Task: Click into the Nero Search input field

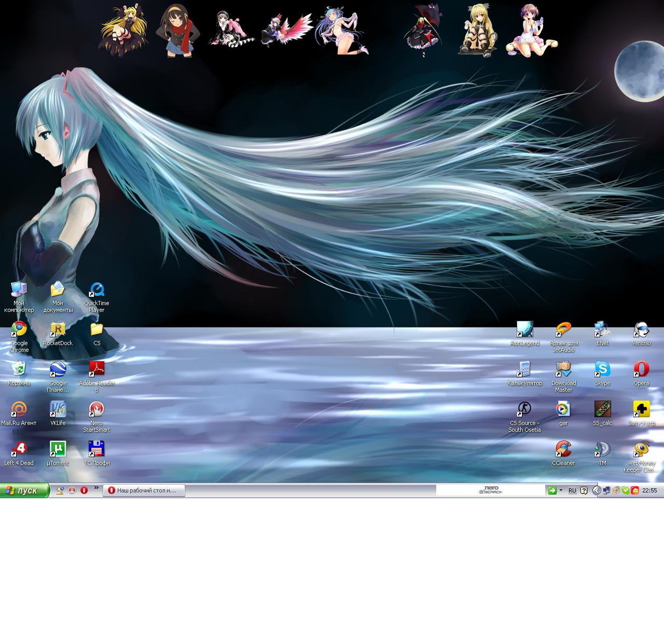Action: pyautogui.click(x=457, y=490)
